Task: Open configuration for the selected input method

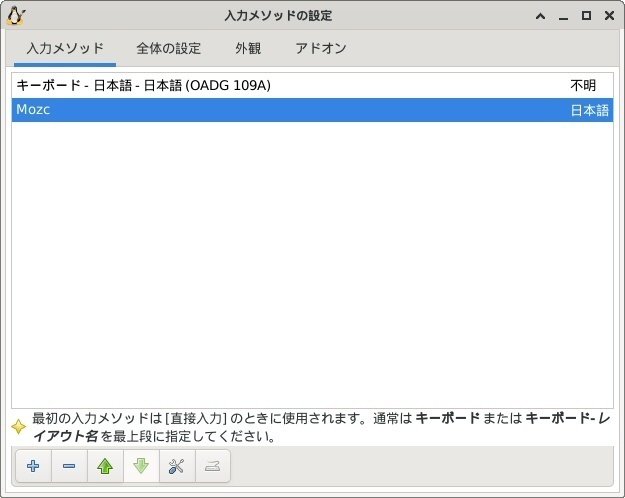Action: [x=177, y=466]
